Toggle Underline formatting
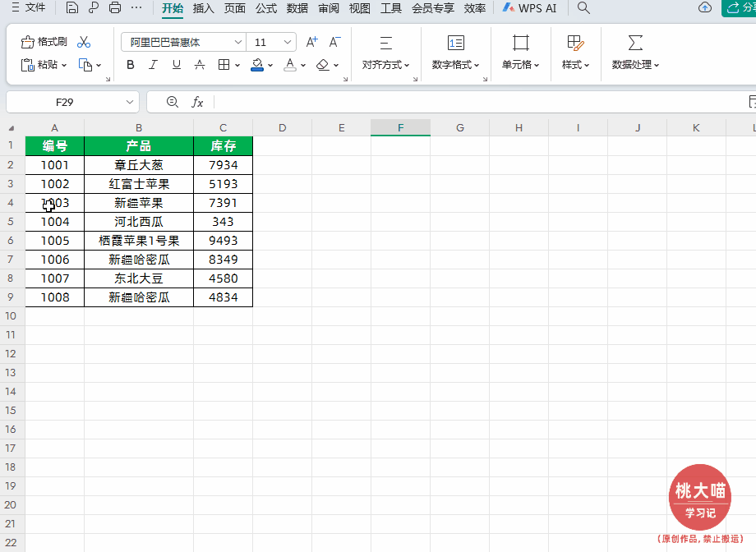 (x=177, y=65)
